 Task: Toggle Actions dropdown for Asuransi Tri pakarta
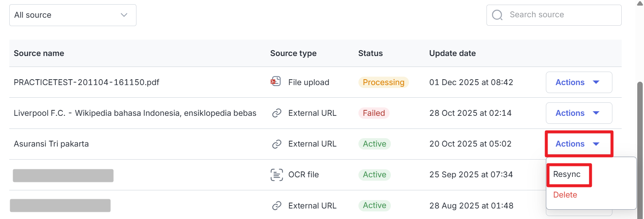pos(579,144)
